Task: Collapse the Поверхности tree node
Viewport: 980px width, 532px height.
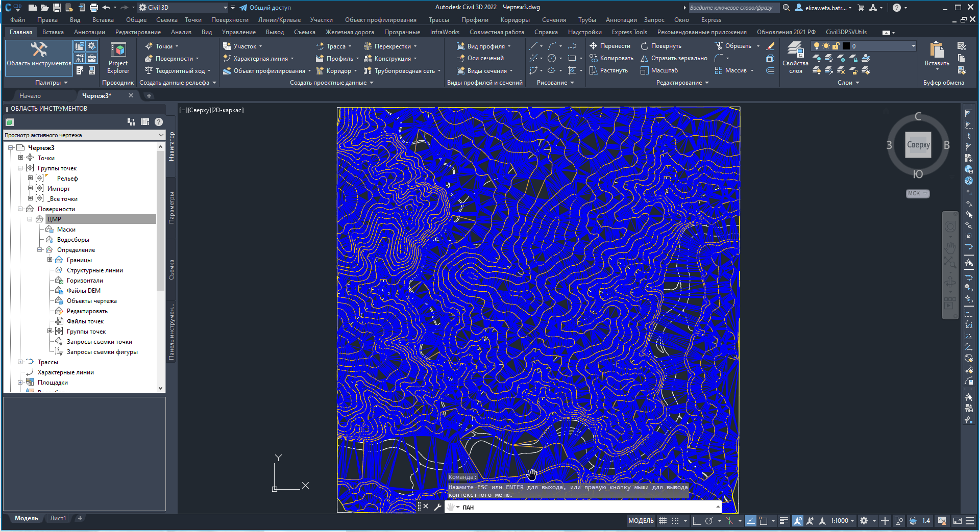Action: pyautogui.click(x=20, y=209)
